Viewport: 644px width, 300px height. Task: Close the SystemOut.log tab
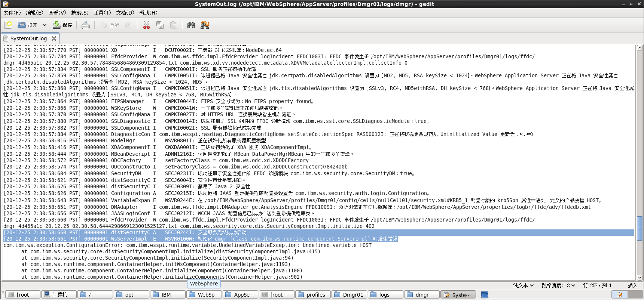[x=54, y=38]
